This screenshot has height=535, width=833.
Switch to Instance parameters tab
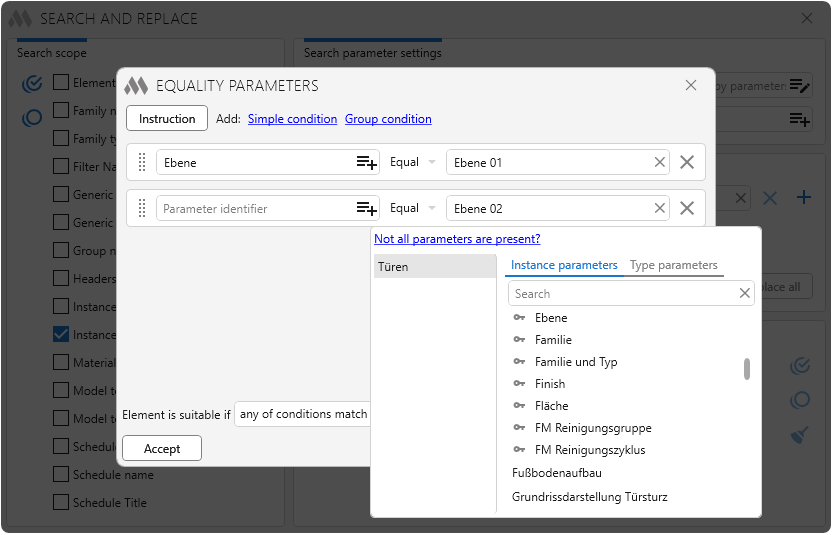point(564,265)
